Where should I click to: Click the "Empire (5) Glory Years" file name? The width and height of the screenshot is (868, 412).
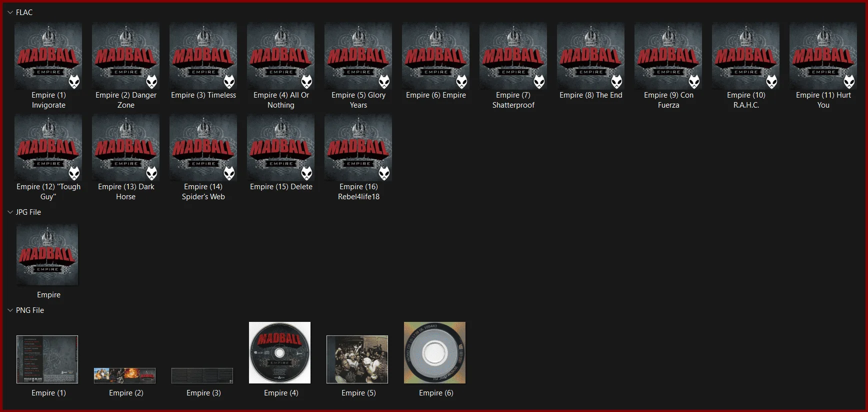[358, 100]
